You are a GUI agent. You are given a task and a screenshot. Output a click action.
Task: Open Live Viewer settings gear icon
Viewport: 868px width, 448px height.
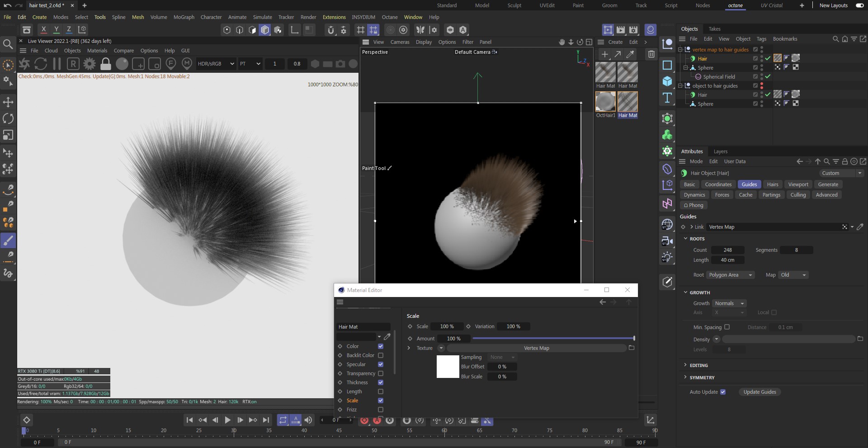90,64
